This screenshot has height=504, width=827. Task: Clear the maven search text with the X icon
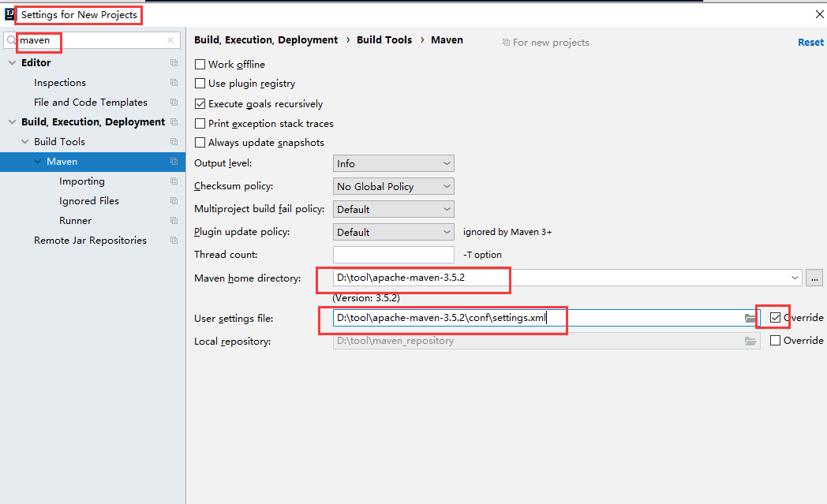pos(170,40)
